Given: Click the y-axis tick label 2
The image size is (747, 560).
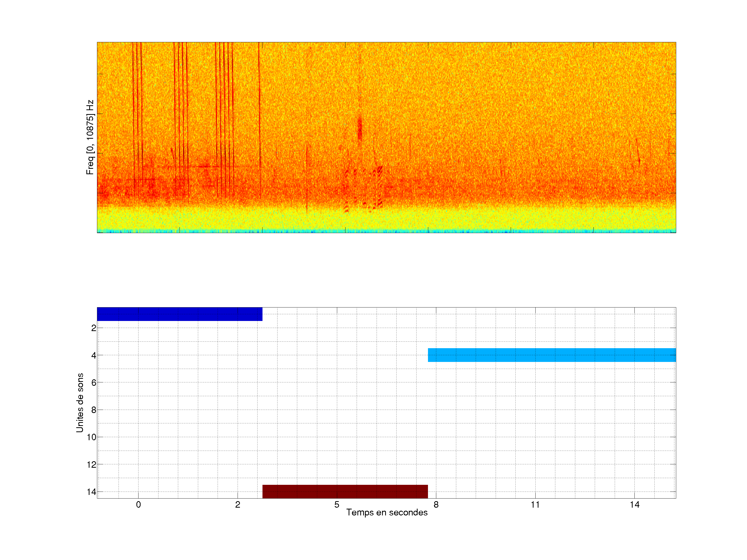Looking at the screenshot, I should click(x=94, y=328).
